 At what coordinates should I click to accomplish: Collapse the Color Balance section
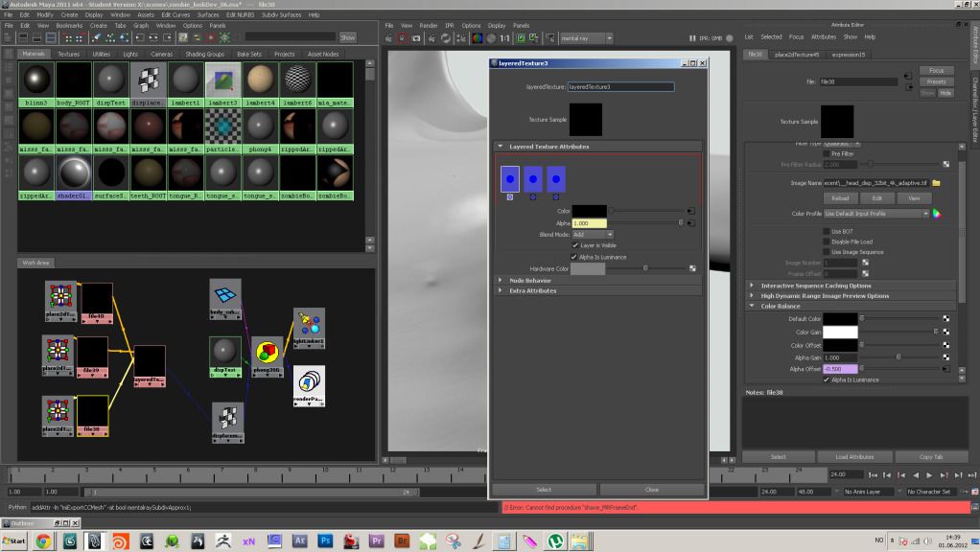pos(752,306)
